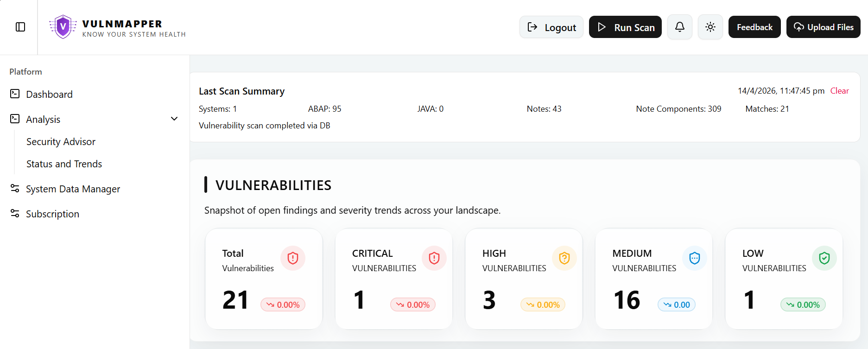
Task: Click the Medium vulnerabilities count 16
Action: pos(627,300)
